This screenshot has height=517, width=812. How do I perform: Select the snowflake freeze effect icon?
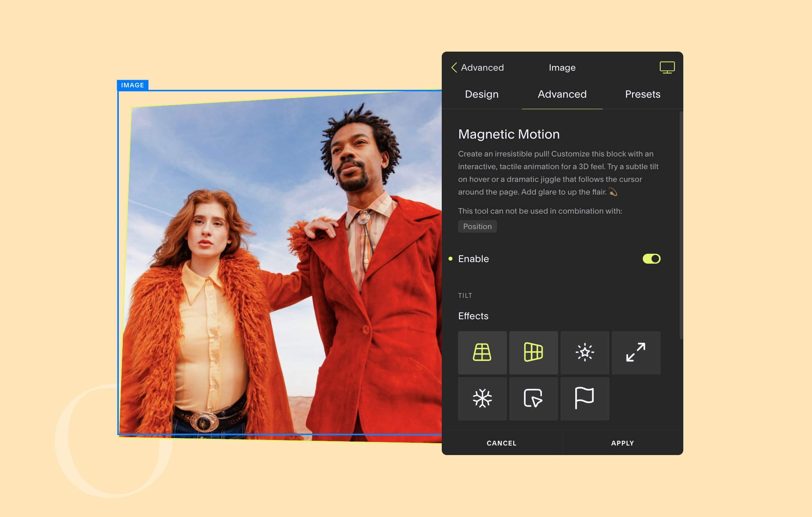click(482, 399)
